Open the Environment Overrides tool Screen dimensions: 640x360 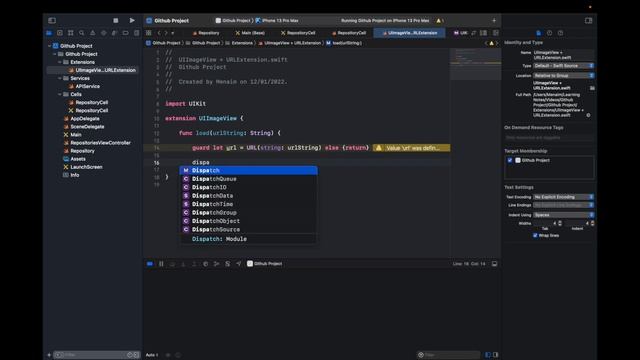(228, 264)
